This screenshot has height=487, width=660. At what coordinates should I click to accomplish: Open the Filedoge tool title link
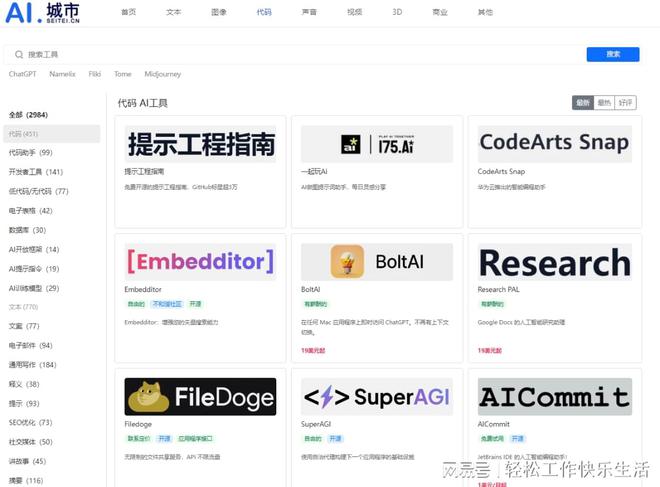138,424
